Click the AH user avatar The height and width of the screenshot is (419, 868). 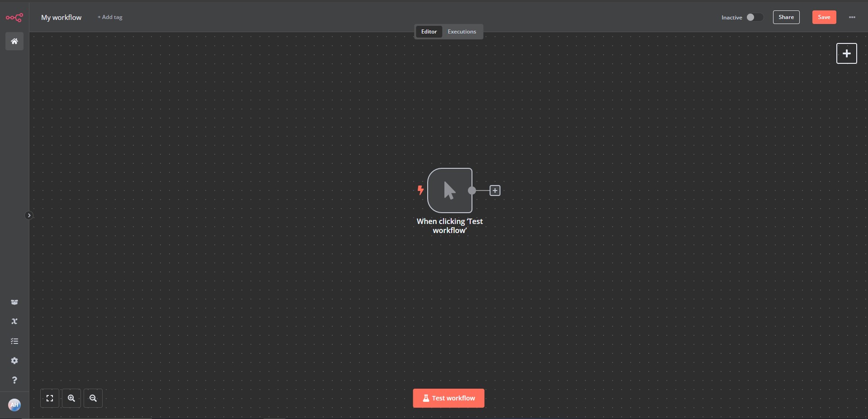tap(14, 405)
